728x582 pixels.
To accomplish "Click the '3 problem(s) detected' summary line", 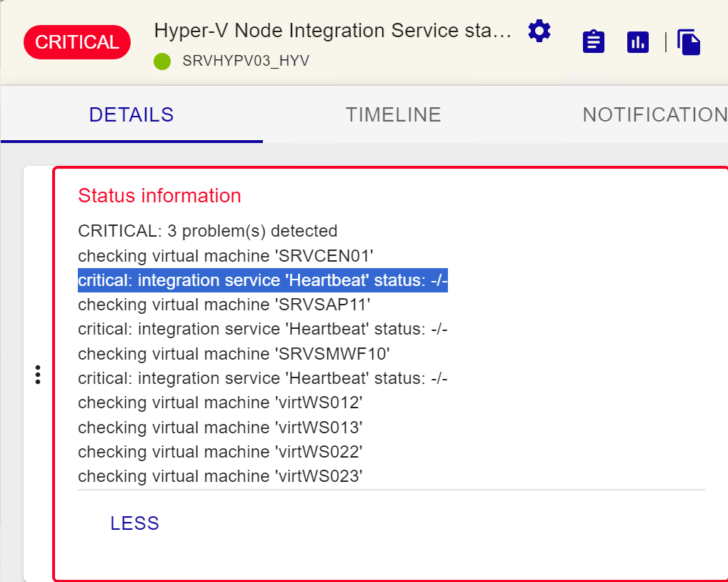I will coord(206,230).
